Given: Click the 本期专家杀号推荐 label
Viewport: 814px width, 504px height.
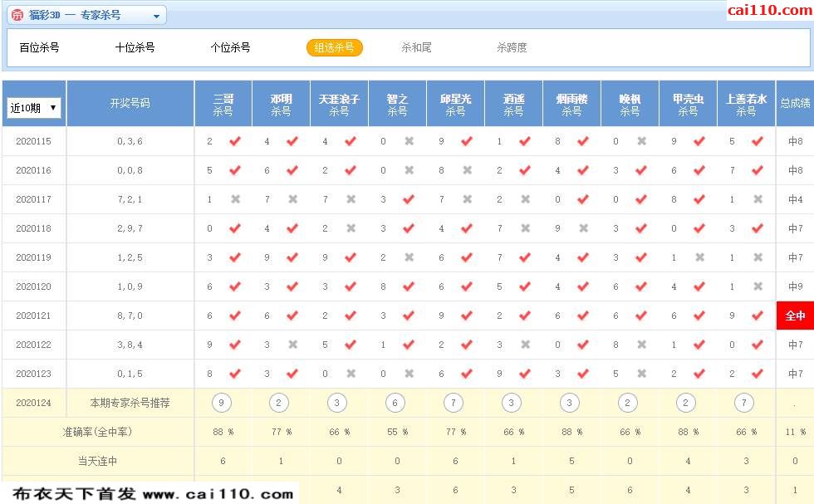Looking at the screenshot, I should pyautogui.click(x=130, y=403).
